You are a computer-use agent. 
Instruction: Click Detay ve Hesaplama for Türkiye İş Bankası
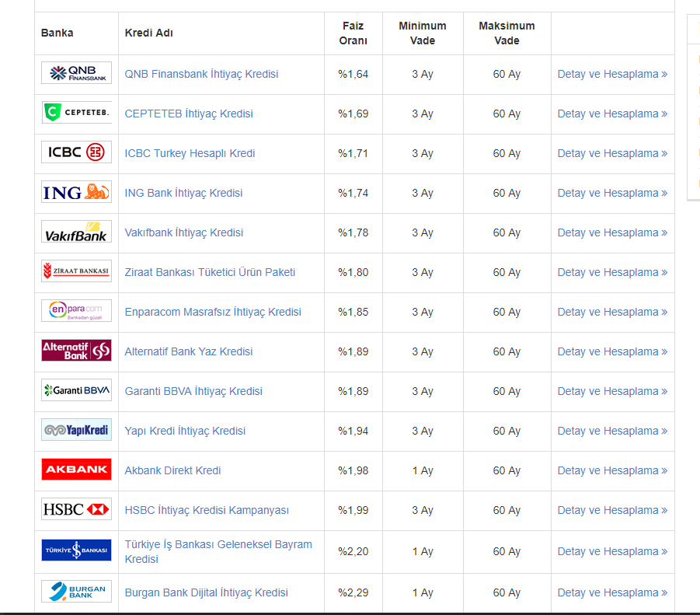pos(612,551)
